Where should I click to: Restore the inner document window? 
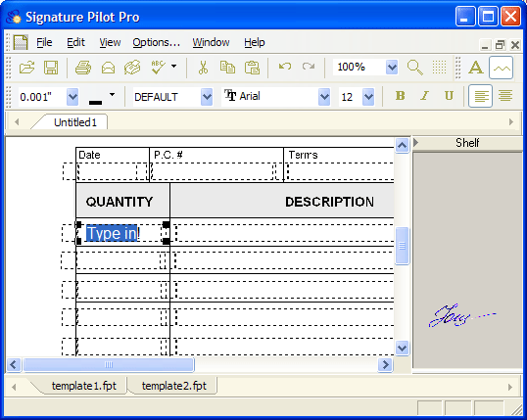[501, 45]
